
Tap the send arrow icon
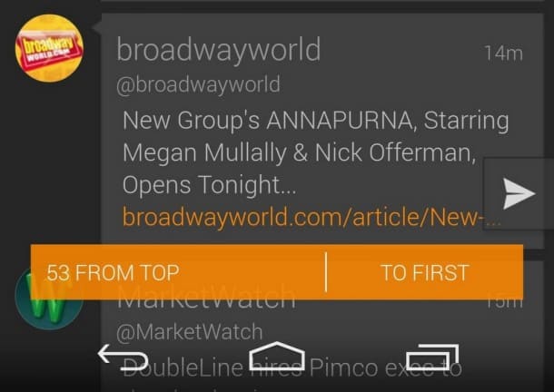pyautogui.click(x=519, y=193)
